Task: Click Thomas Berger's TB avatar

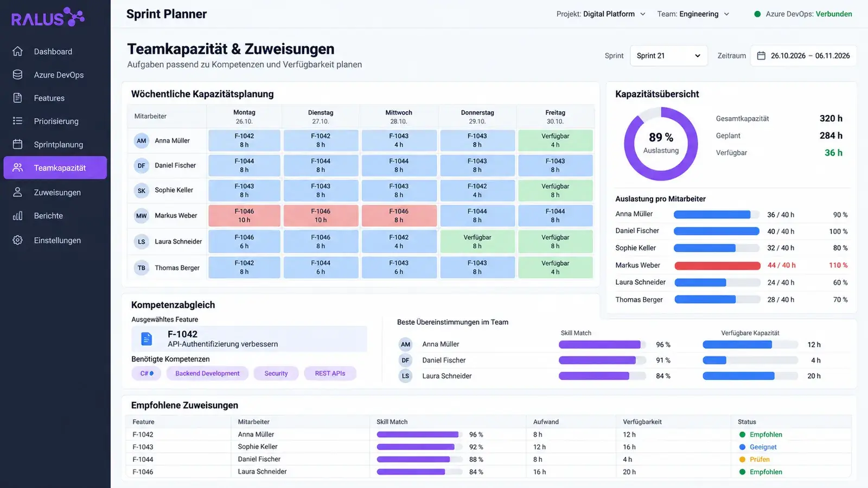Action: pyautogui.click(x=142, y=268)
